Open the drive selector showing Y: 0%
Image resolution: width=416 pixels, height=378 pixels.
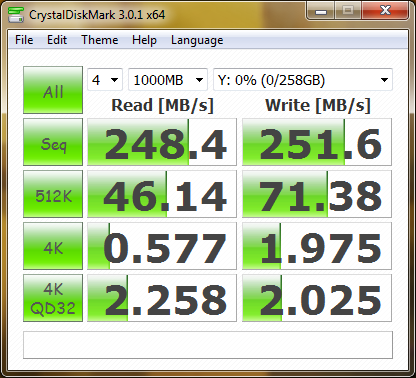tap(303, 80)
